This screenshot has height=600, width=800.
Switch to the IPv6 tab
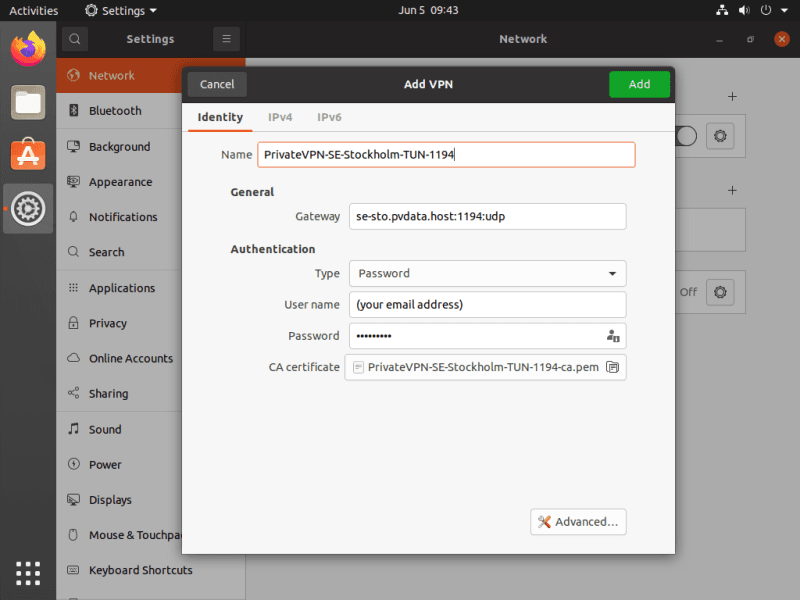click(329, 117)
